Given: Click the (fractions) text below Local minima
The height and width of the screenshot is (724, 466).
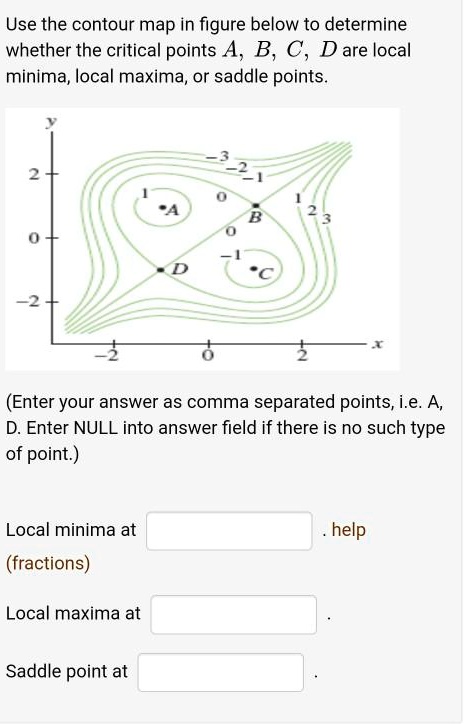Looking at the screenshot, I should click(48, 564).
